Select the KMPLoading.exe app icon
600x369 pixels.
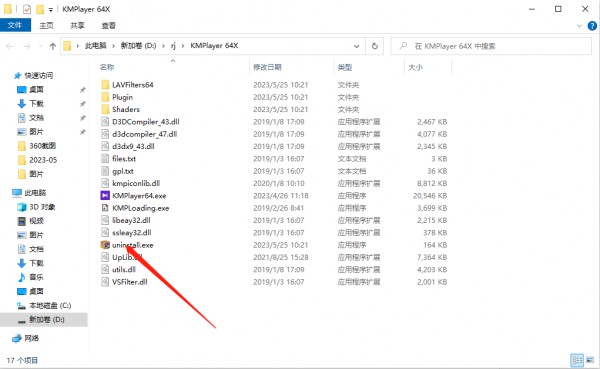(105, 208)
